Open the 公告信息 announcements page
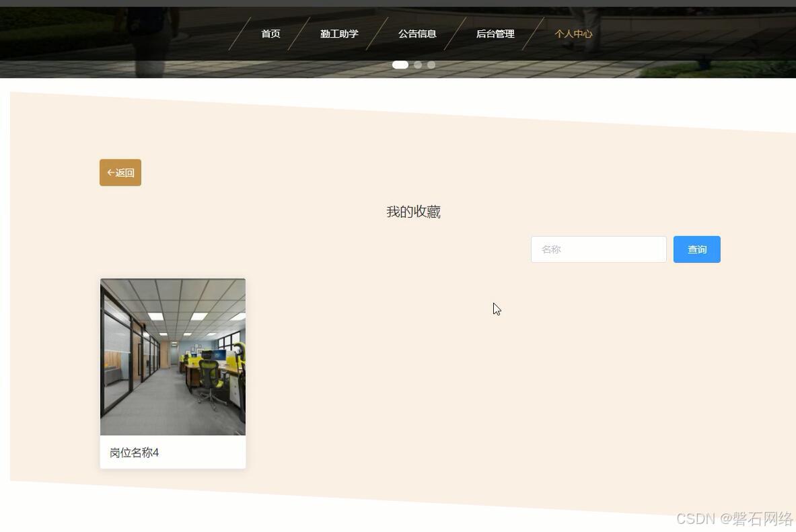The image size is (796, 532). tap(417, 33)
